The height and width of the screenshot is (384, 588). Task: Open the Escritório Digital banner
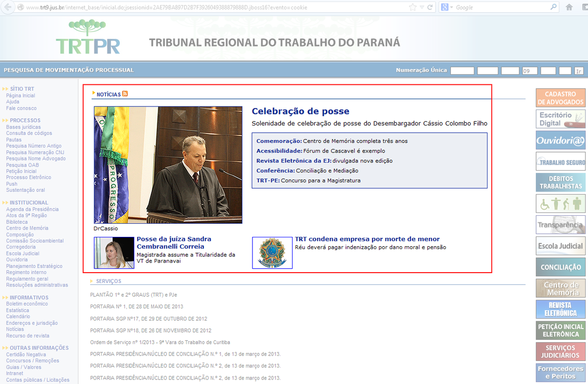click(x=560, y=119)
